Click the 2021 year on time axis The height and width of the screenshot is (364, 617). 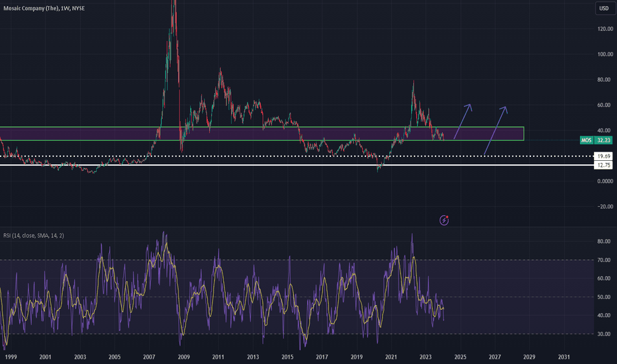(391, 357)
